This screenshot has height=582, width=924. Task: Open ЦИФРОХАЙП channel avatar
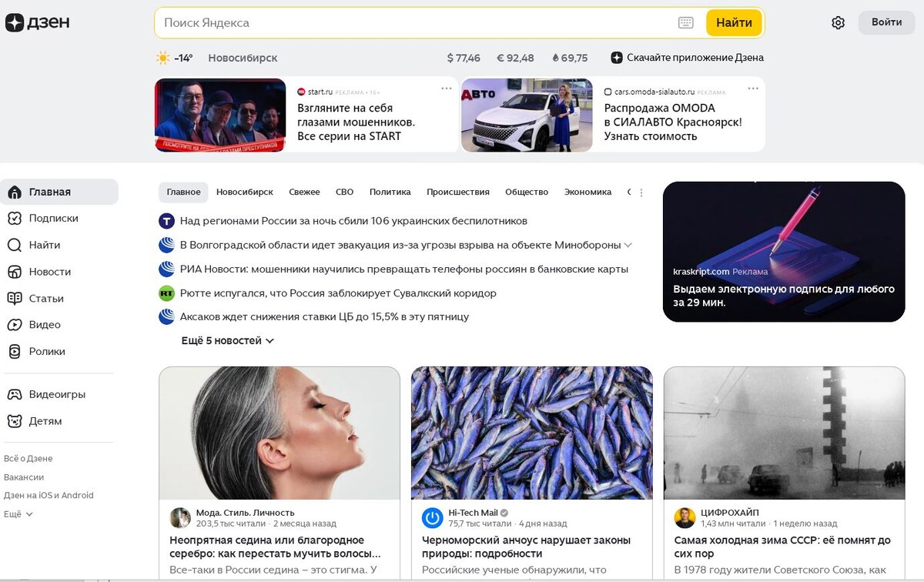pyautogui.click(x=685, y=517)
